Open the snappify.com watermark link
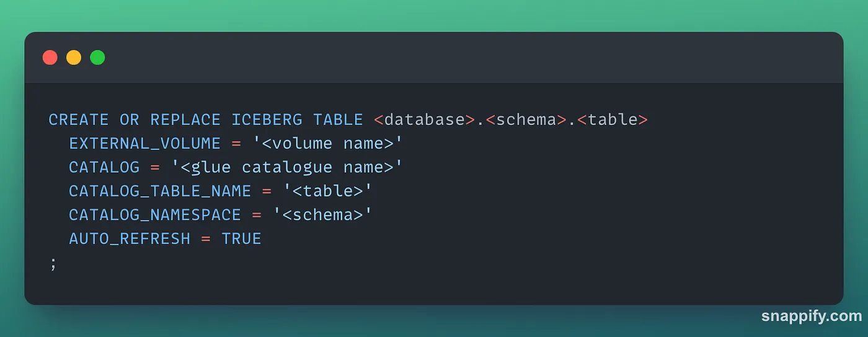This screenshot has height=337, width=868. coord(811,316)
